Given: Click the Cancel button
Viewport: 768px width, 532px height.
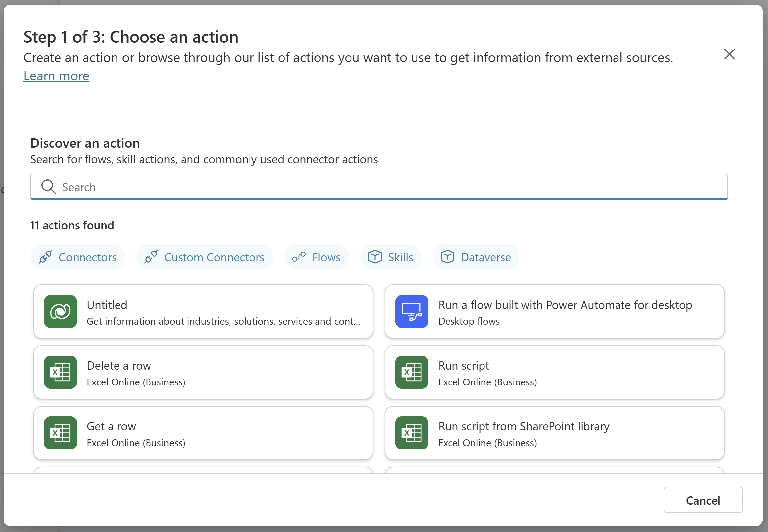Looking at the screenshot, I should coord(703,500).
